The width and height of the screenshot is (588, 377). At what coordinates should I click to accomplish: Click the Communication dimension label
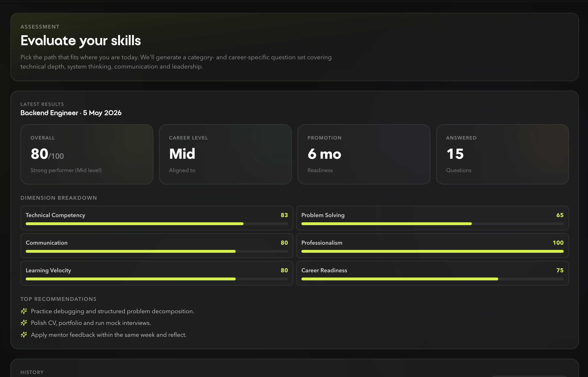(x=46, y=243)
